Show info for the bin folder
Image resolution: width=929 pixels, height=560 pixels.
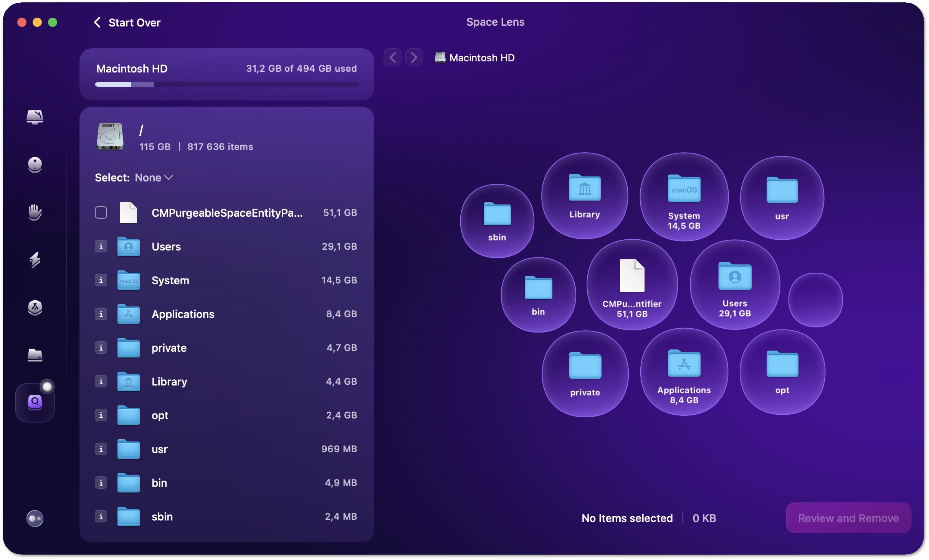coord(101,483)
